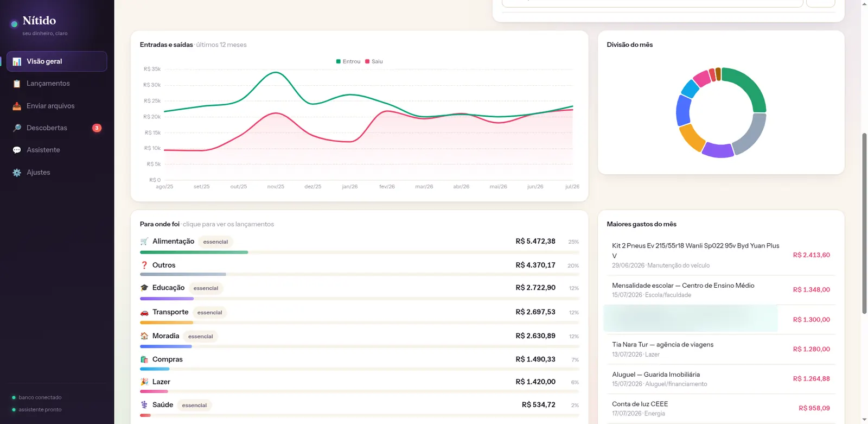The width and height of the screenshot is (868, 424).
Task: Open the Assistente chat bubble icon
Action: pos(17,150)
